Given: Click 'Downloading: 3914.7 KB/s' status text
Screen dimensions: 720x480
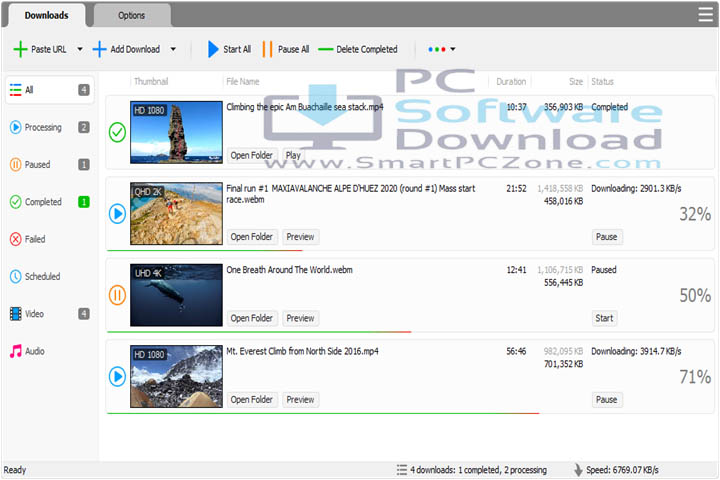Looking at the screenshot, I should click(636, 351).
